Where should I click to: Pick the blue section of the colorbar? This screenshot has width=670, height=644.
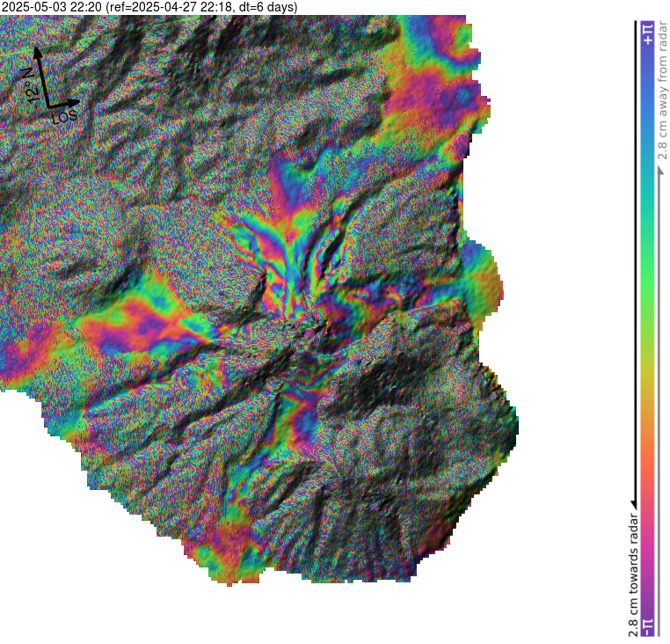coord(648,106)
